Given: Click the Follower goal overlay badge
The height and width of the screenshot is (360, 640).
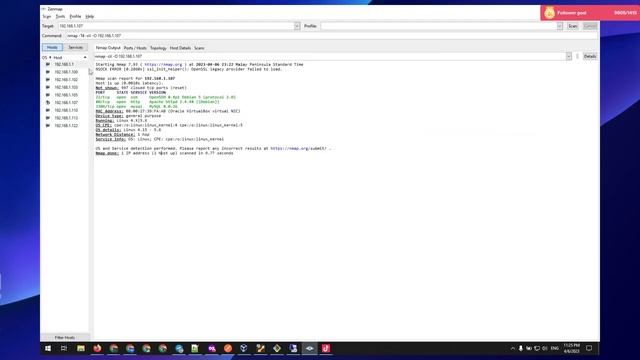Looking at the screenshot, I should pos(590,13).
